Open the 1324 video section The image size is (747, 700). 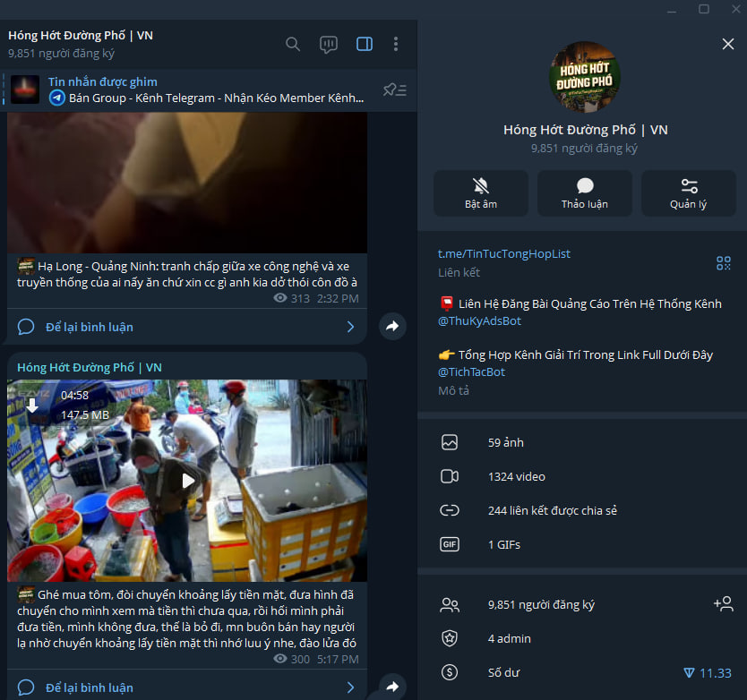[582, 476]
